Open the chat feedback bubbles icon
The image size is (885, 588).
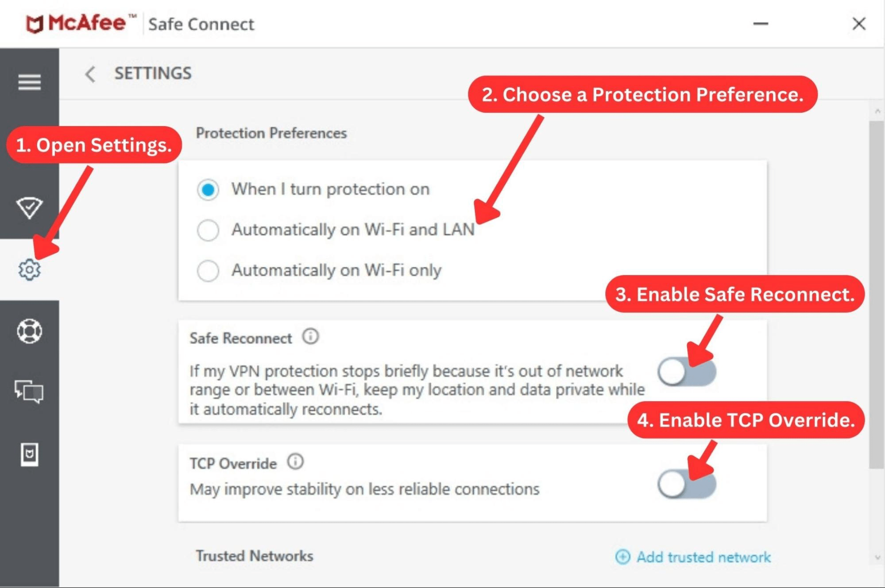(x=29, y=392)
